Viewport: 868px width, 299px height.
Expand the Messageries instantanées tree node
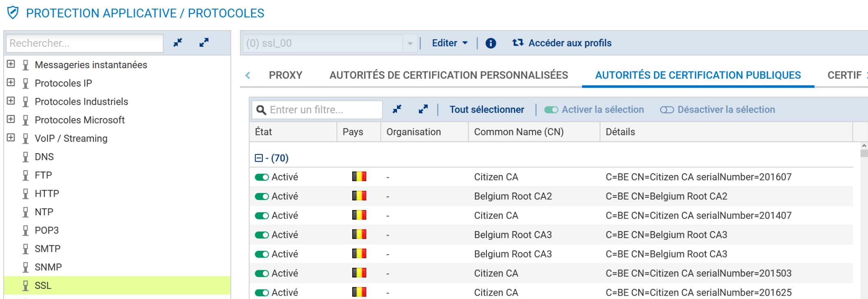point(11,64)
